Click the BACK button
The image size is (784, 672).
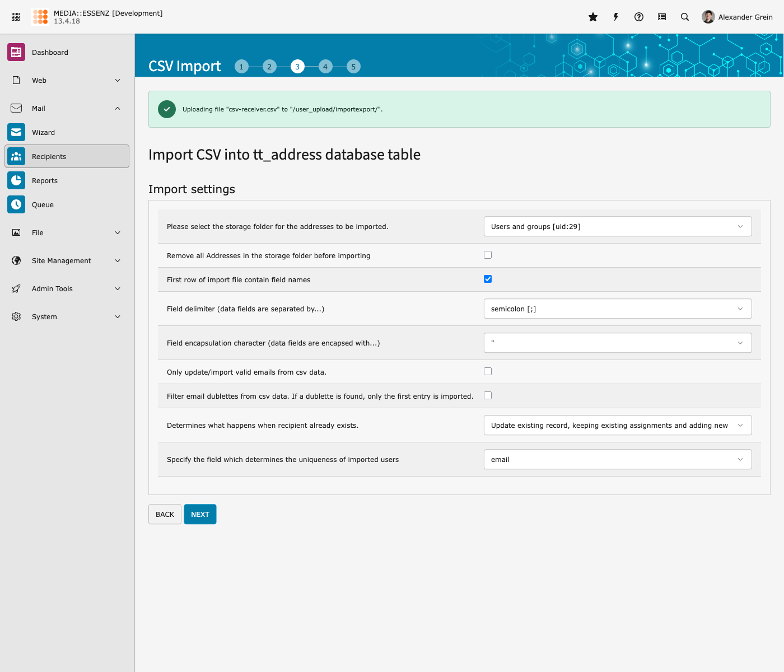tap(165, 515)
